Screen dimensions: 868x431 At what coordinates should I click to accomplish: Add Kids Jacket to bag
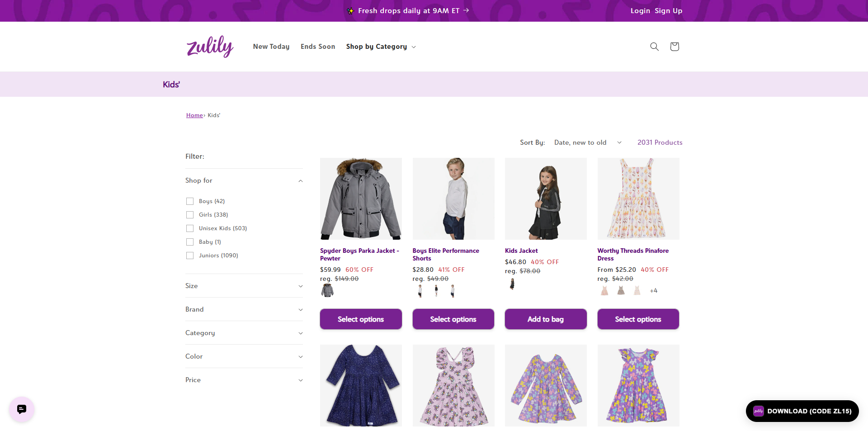coord(546,319)
